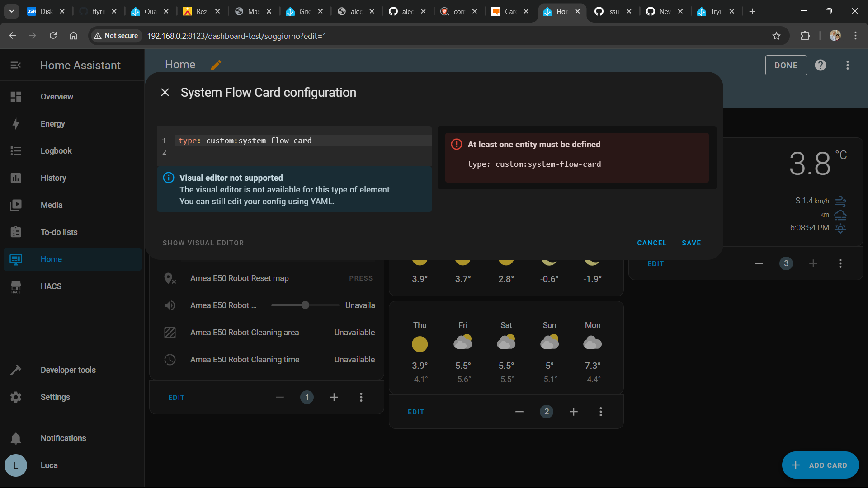Open the help question mark icon
The height and width of the screenshot is (488, 868).
tap(820, 65)
